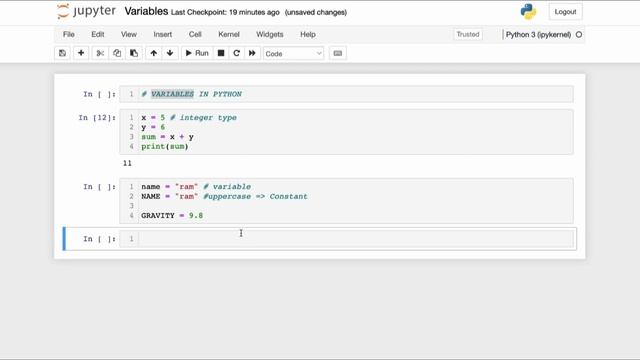Open the Cell menu

pos(195,34)
